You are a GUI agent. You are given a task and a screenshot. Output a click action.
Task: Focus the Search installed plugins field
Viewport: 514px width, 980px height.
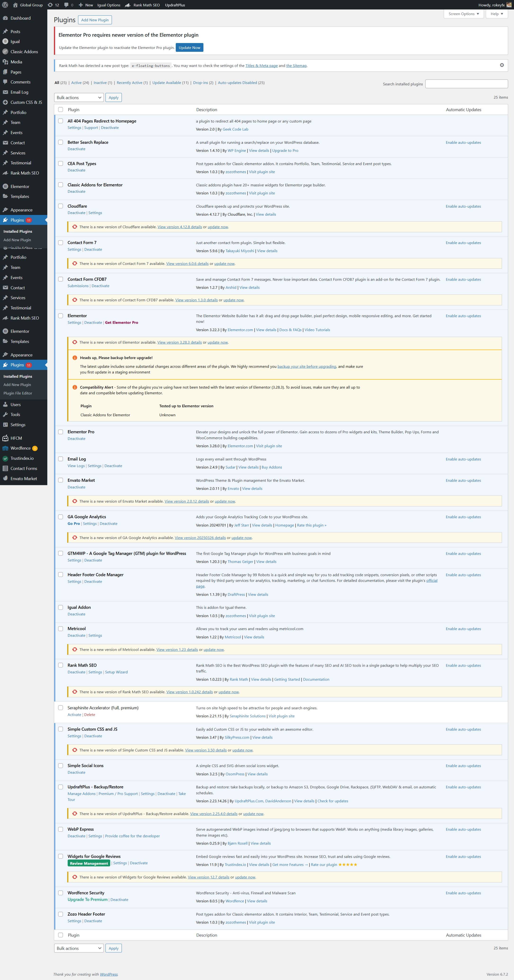pos(466,84)
